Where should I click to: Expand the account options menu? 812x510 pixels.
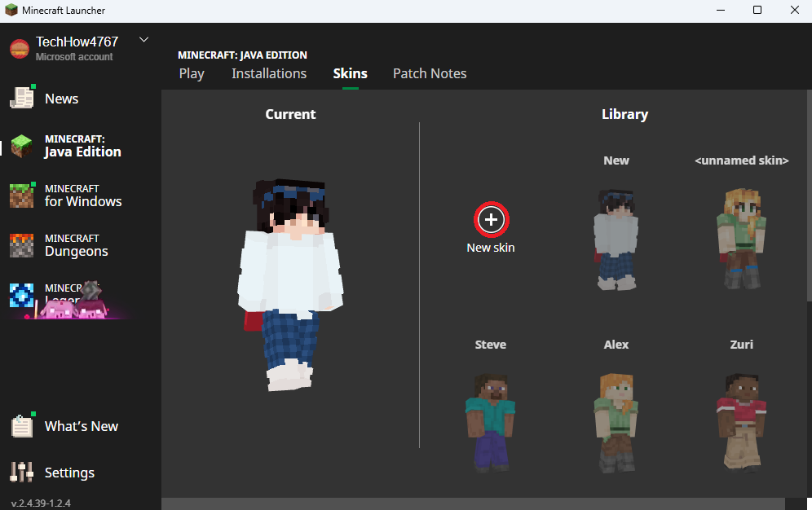click(143, 38)
